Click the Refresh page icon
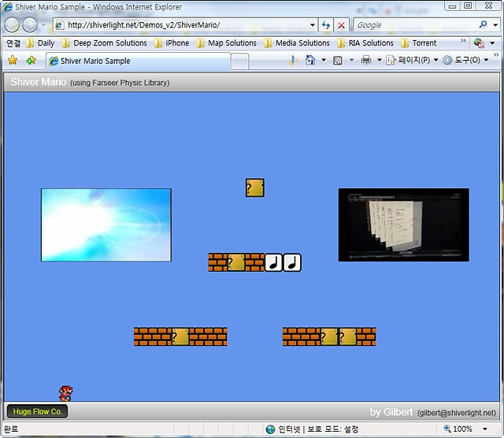The image size is (504, 438). click(x=326, y=25)
